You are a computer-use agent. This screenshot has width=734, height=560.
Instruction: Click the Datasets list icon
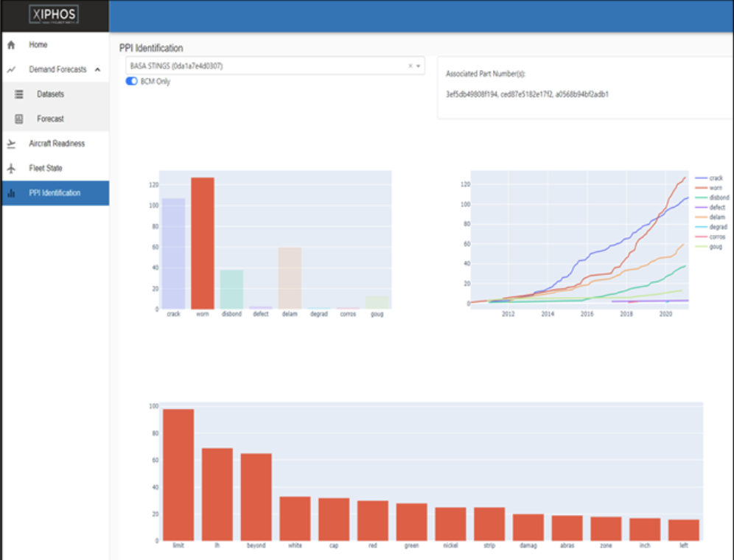coord(18,94)
